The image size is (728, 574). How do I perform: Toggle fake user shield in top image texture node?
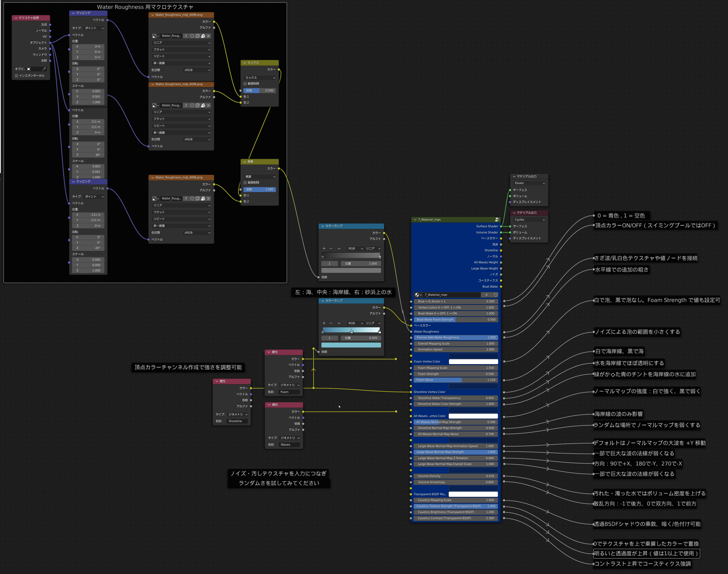point(192,36)
